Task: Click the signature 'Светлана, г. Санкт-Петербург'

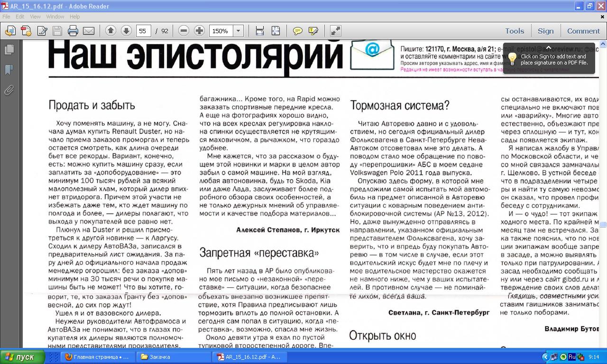Action: [439, 313]
